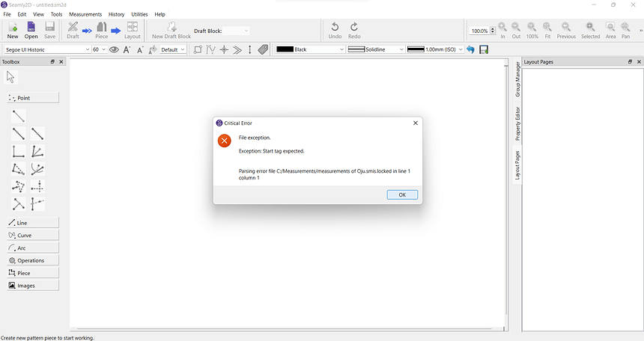Toggle the double chevron direction arrows icon
644x341 pixels.
237,49
